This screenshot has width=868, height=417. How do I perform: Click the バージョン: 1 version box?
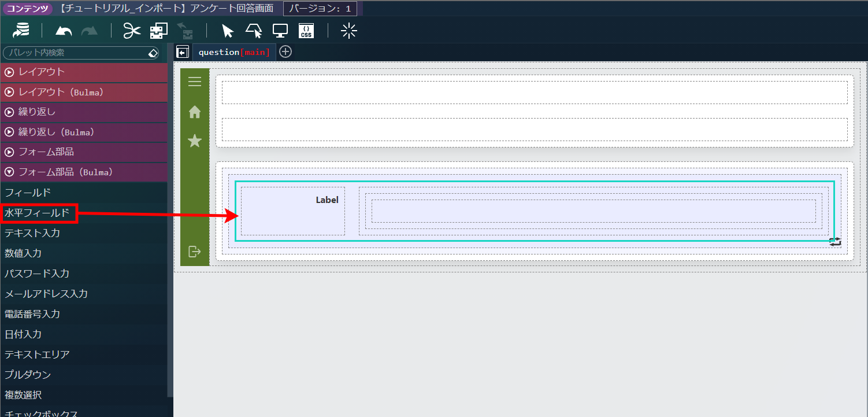[x=320, y=9]
